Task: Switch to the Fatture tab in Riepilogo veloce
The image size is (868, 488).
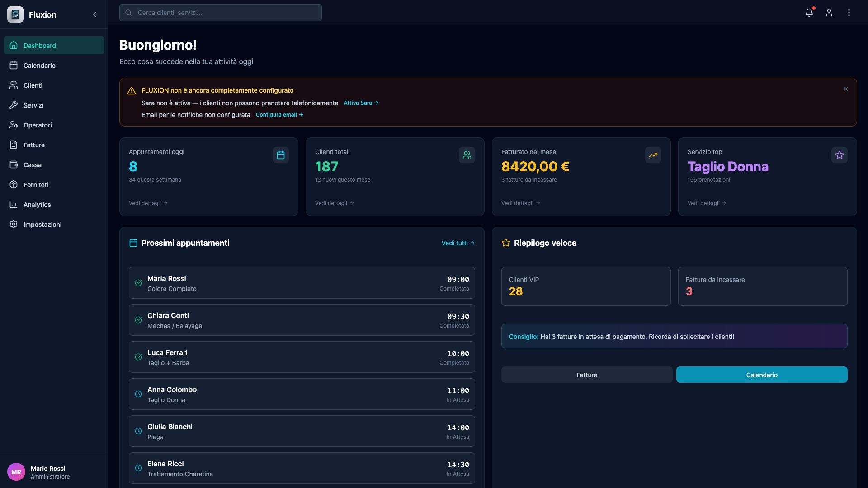Action: 586,375
